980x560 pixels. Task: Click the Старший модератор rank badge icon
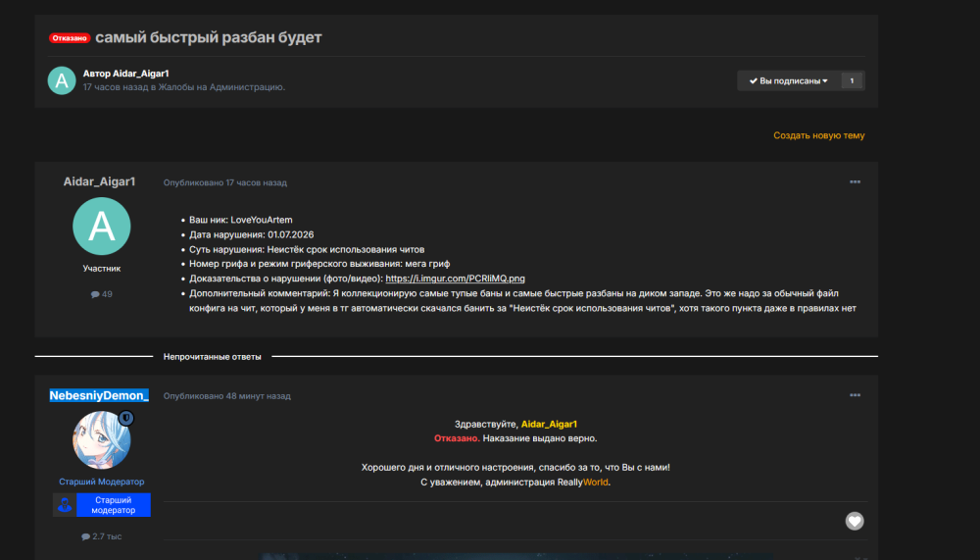point(65,505)
